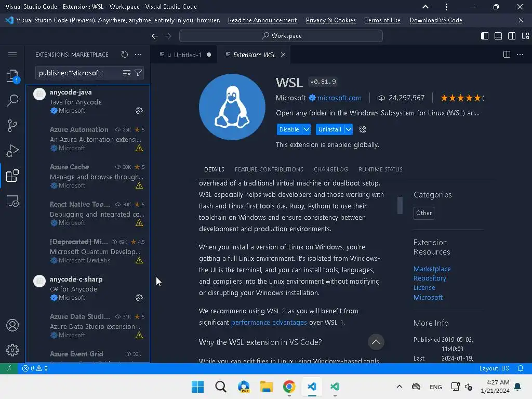
Task: Click the Read the Announcement link
Action: (262, 20)
